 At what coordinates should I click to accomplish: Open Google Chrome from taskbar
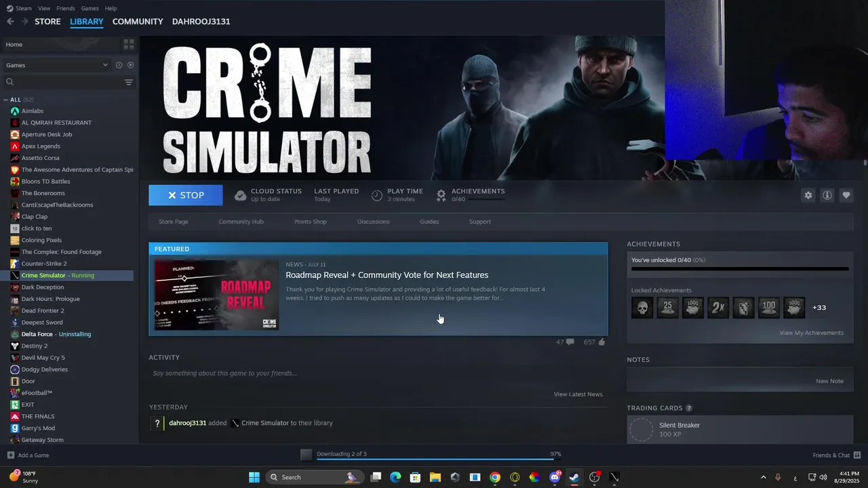click(495, 477)
